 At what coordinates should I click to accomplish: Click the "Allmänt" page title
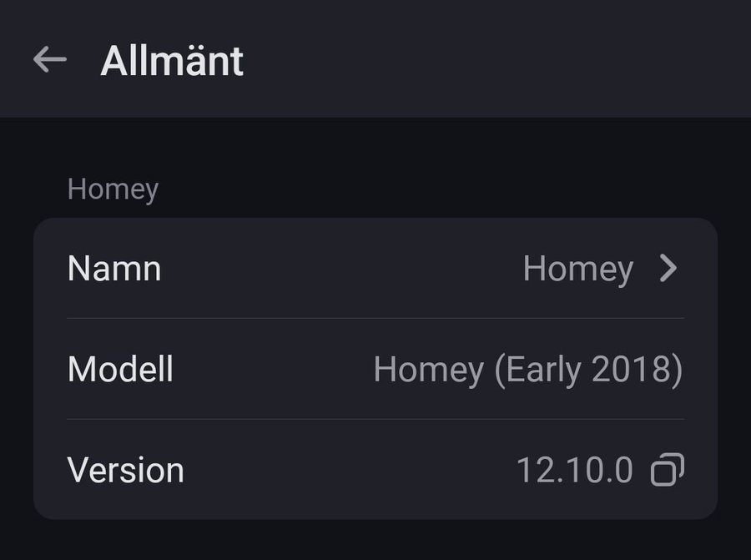172,61
